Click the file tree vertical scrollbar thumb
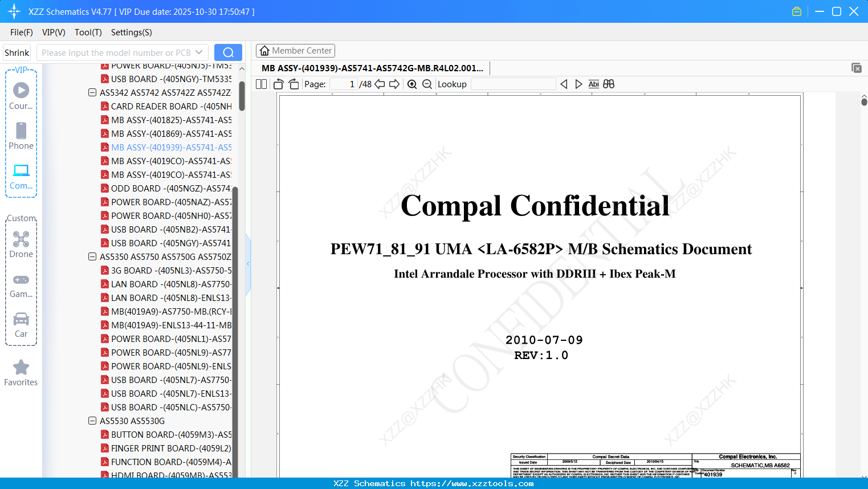Screen dimensions: 868x489 (242, 96)
